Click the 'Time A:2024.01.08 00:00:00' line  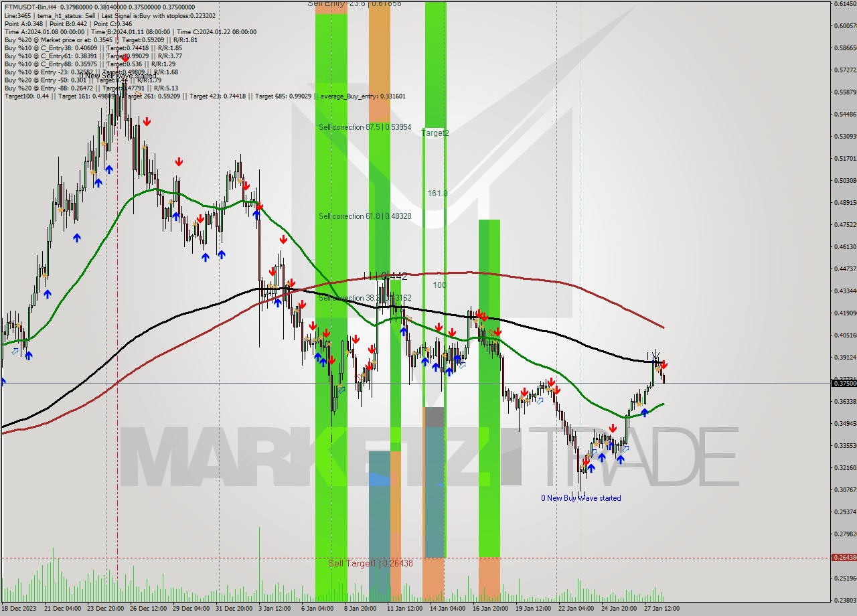[x=131, y=31]
